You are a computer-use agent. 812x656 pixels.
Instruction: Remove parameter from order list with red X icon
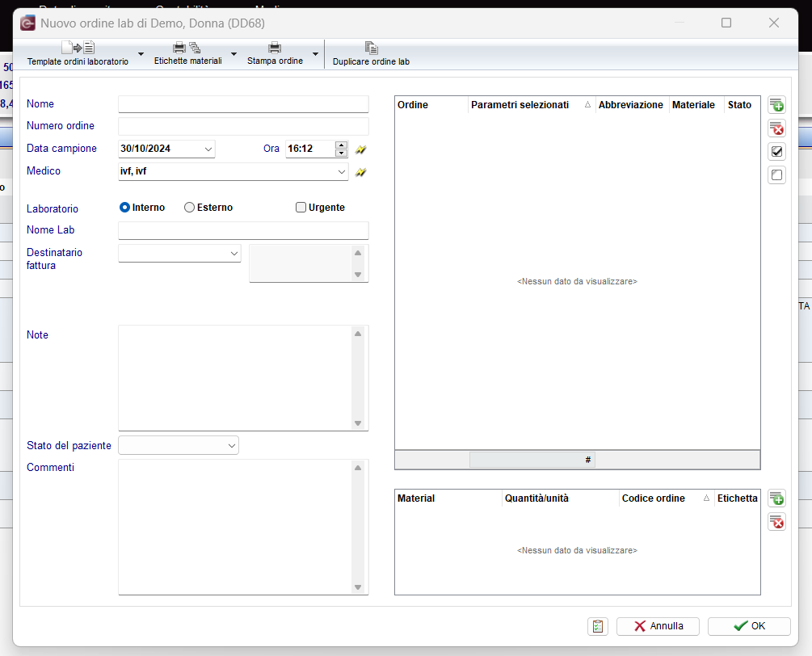coord(776,128)
